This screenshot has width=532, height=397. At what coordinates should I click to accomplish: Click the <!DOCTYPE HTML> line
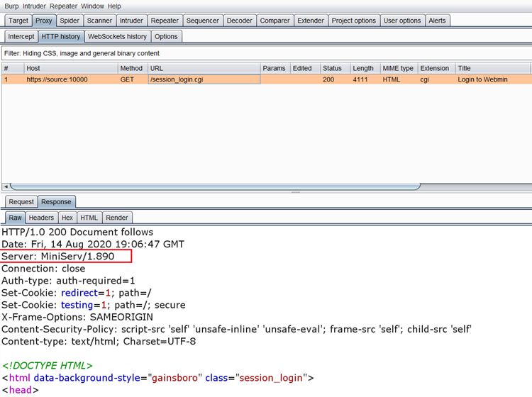pos(47,366)
